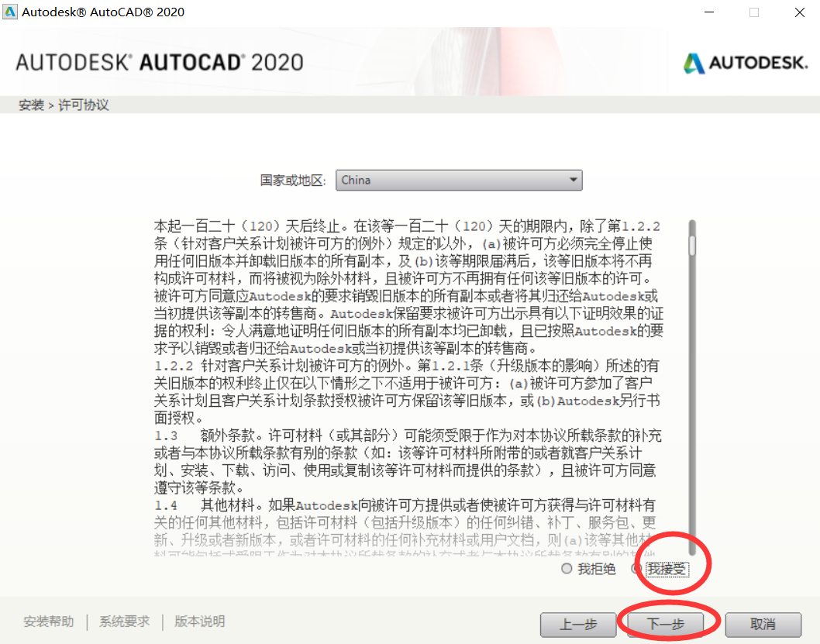This screenshot has width=820, height=644.
Task: Click the Autodesk logo at top right
Action: point(746,63)
